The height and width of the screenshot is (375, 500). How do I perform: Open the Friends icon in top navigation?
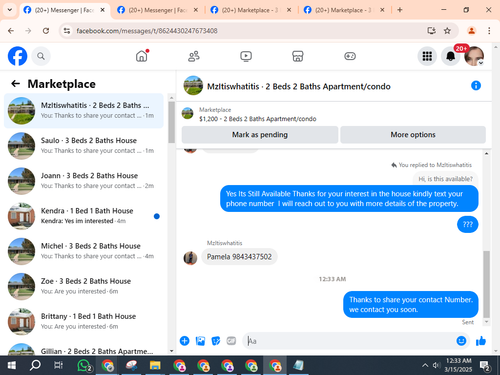coord(194,56)
